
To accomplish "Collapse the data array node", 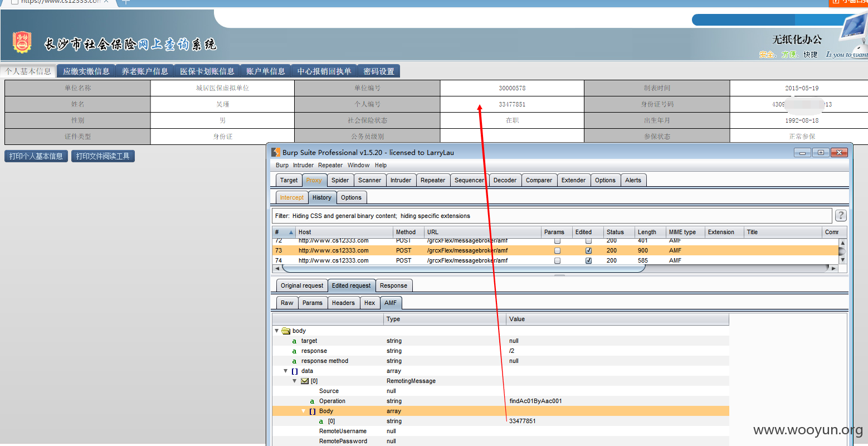I will pyautogui.click(x=286, y=371).
